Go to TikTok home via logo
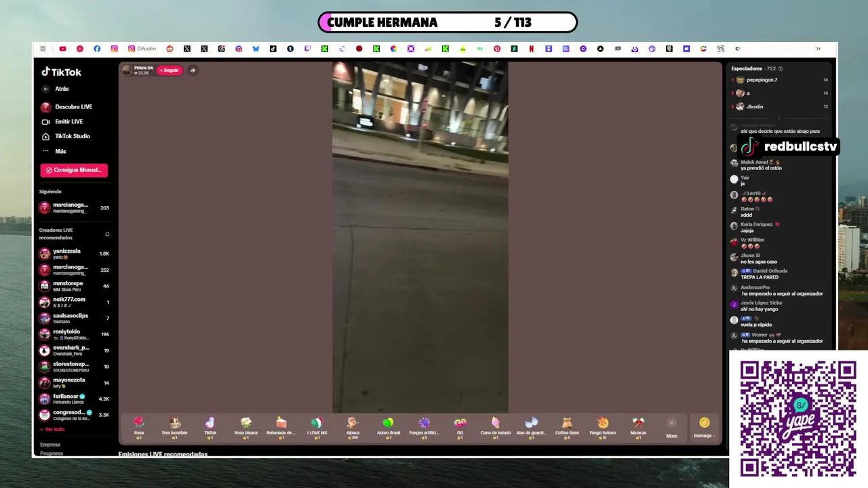868x488 pixels. point(61,72)
